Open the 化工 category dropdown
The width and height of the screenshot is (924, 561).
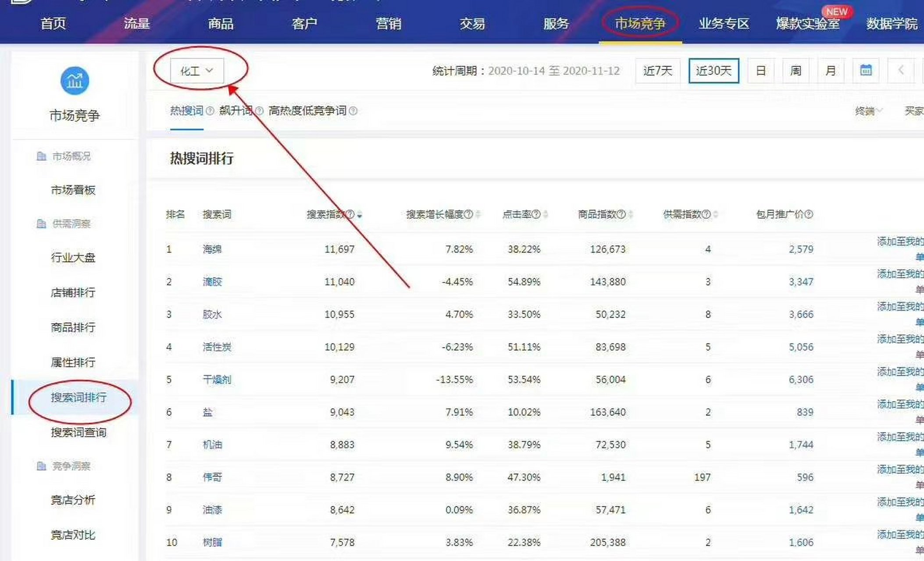(196, 71)
